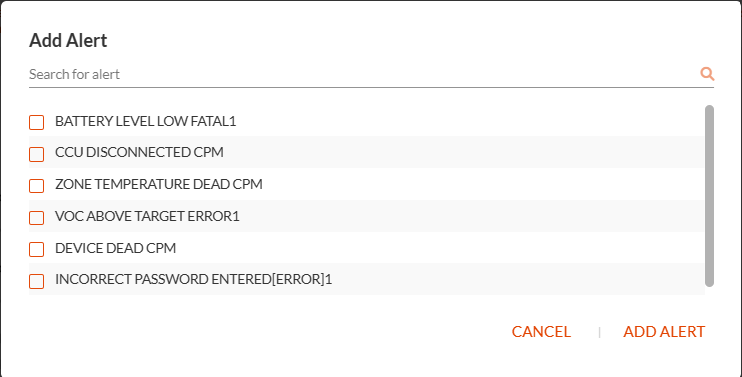Click the alert list vertical scrollbar thumb
Screen dimensions: 742x377
(709, 196)
